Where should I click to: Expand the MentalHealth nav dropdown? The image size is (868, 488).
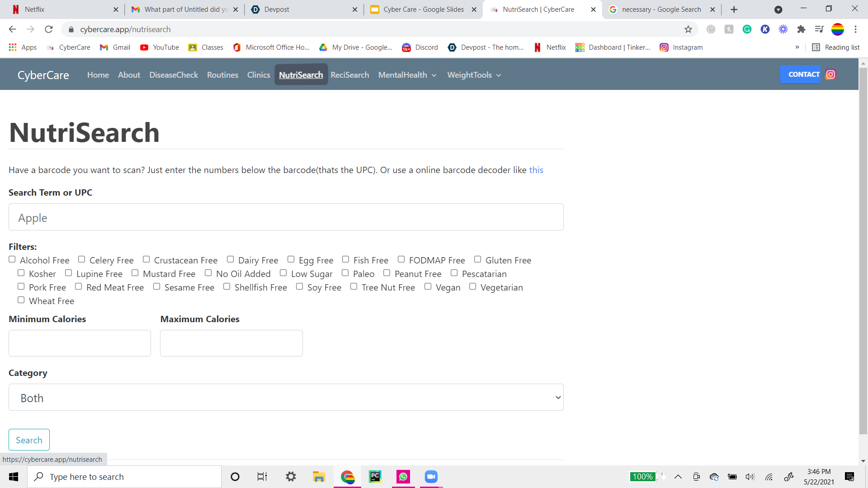407,75
